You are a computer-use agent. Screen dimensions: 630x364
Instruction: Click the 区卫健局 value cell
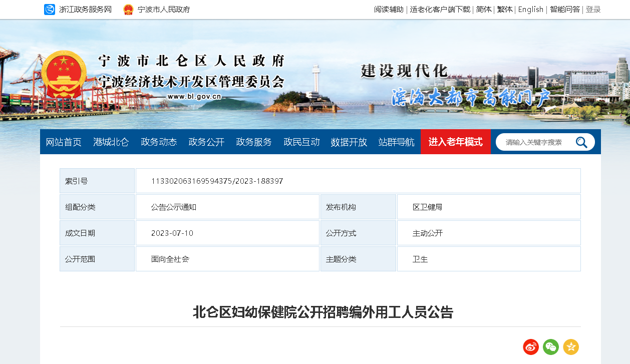pos(489,207)
